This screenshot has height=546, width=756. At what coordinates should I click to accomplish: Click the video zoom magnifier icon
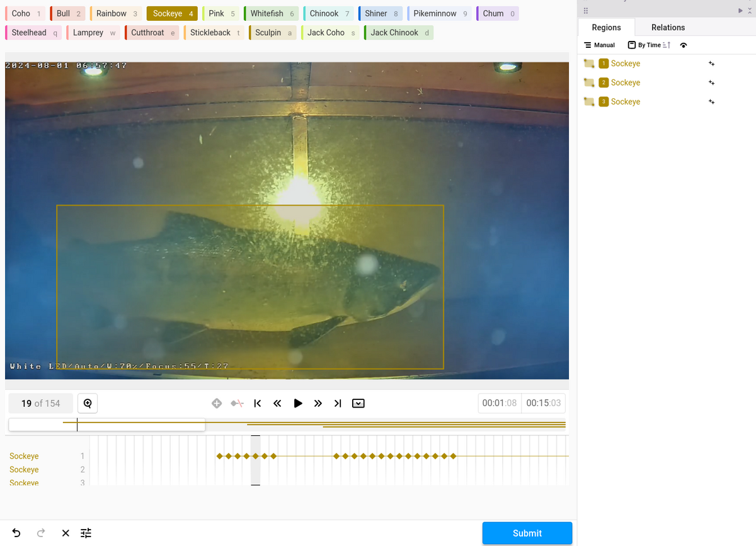pos(88,403)
